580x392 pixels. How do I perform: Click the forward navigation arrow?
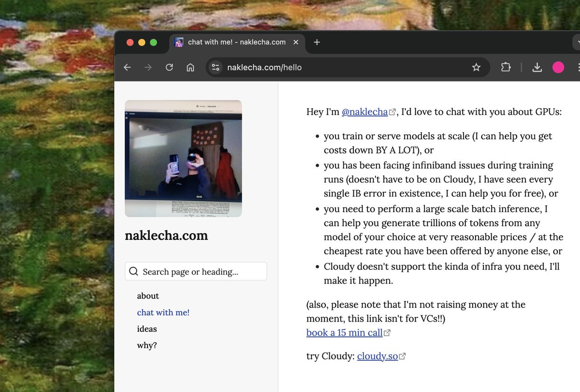(148, 68)
